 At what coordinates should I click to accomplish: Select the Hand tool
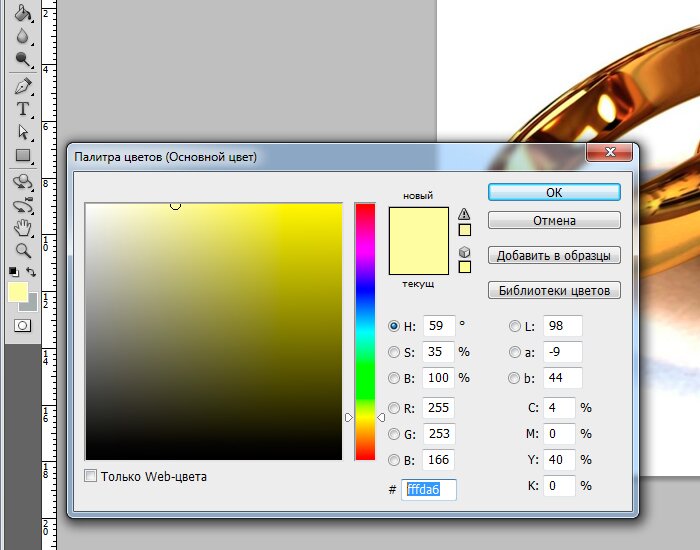click(x=22, y=229)
